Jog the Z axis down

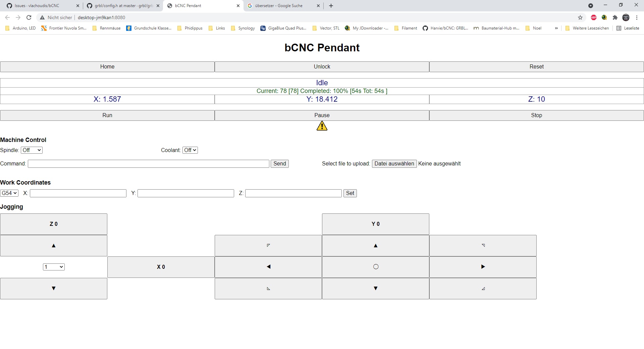[x=54, y=289]
